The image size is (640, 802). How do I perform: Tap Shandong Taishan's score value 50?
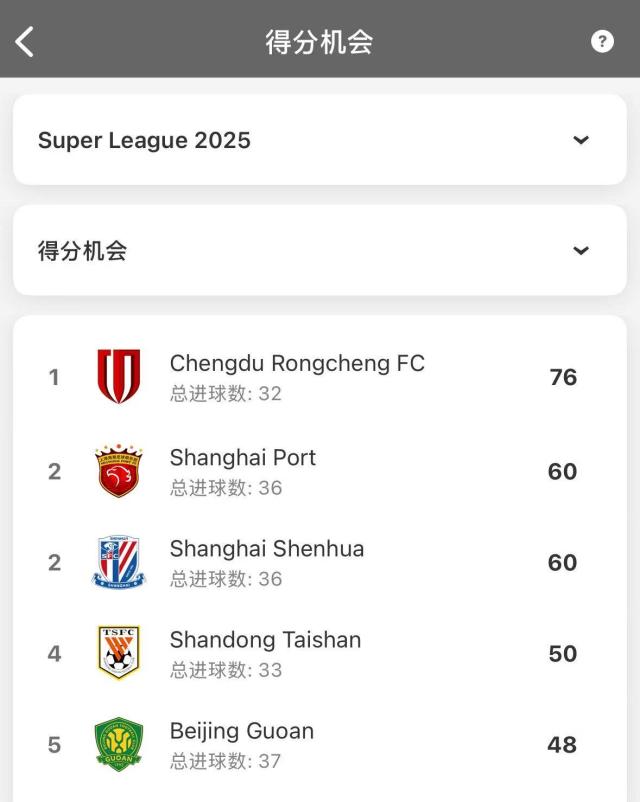[562, 653]
